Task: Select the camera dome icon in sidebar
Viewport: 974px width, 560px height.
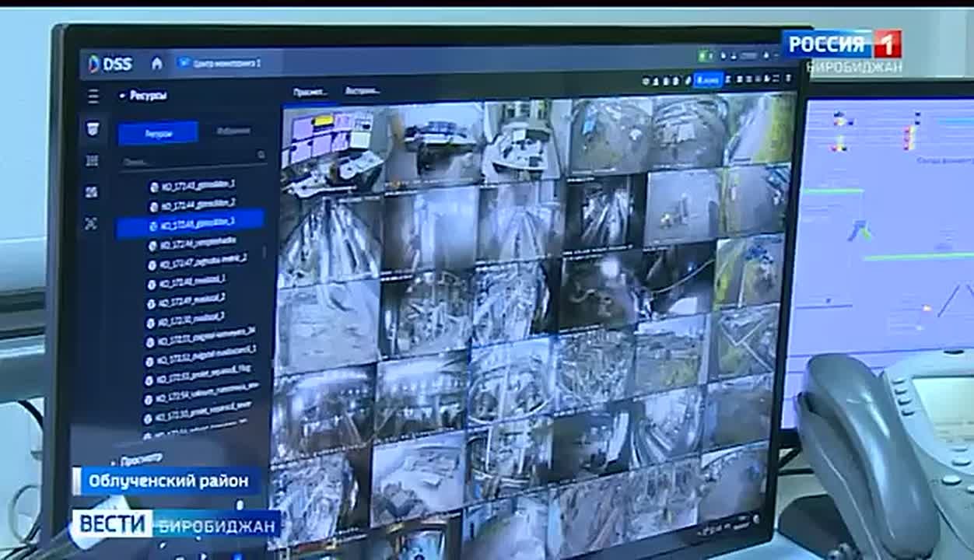Action: [x=93, y=128]
